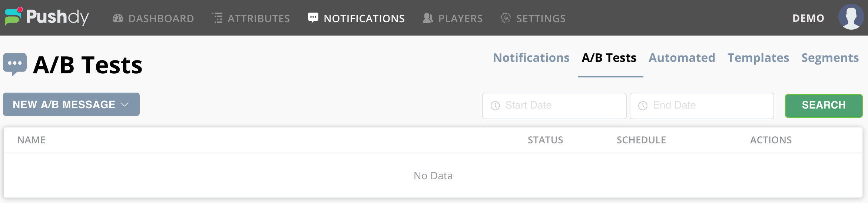Switch to the Notifications sub-tab
Image resolution: width=868 pixels, height=203 pixels.
pos(531,58)
